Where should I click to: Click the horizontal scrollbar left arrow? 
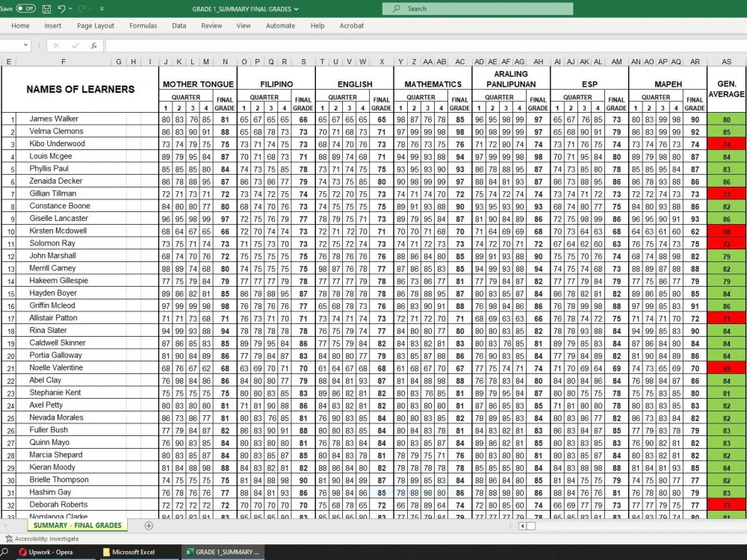(523, 526)
